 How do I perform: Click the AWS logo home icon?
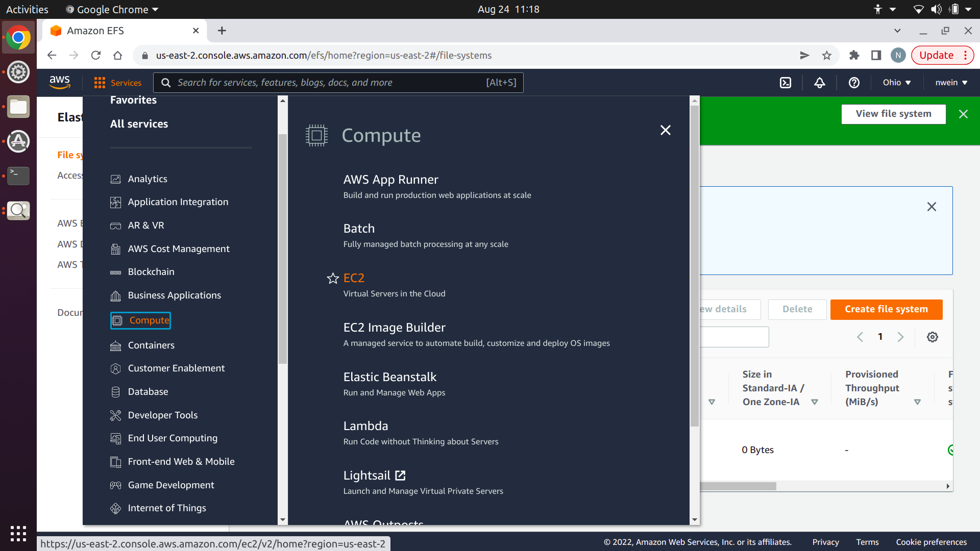click(x=60, y=82)
